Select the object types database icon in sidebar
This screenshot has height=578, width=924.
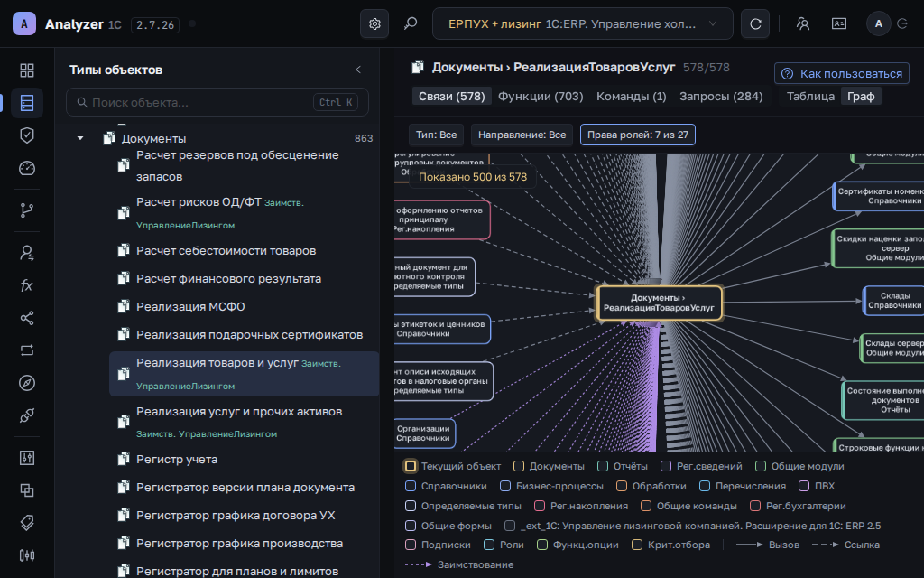click(x=27, y=103)
